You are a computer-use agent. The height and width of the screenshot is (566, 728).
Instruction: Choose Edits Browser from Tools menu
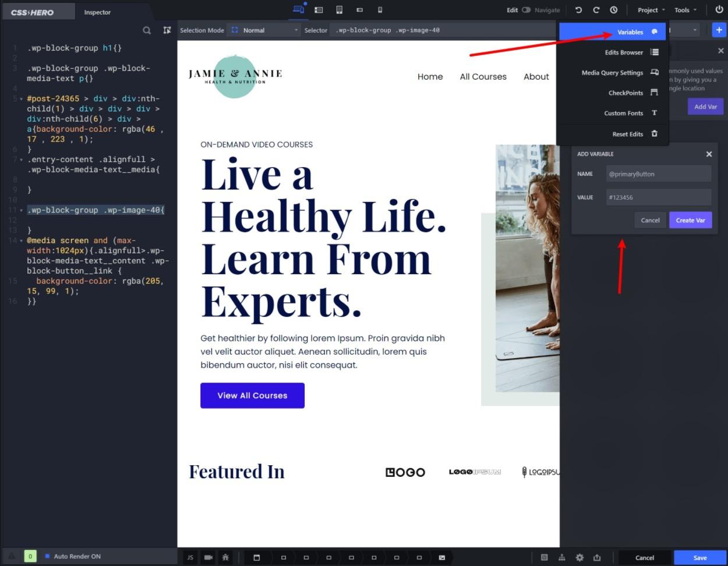[x=612, y=52]
